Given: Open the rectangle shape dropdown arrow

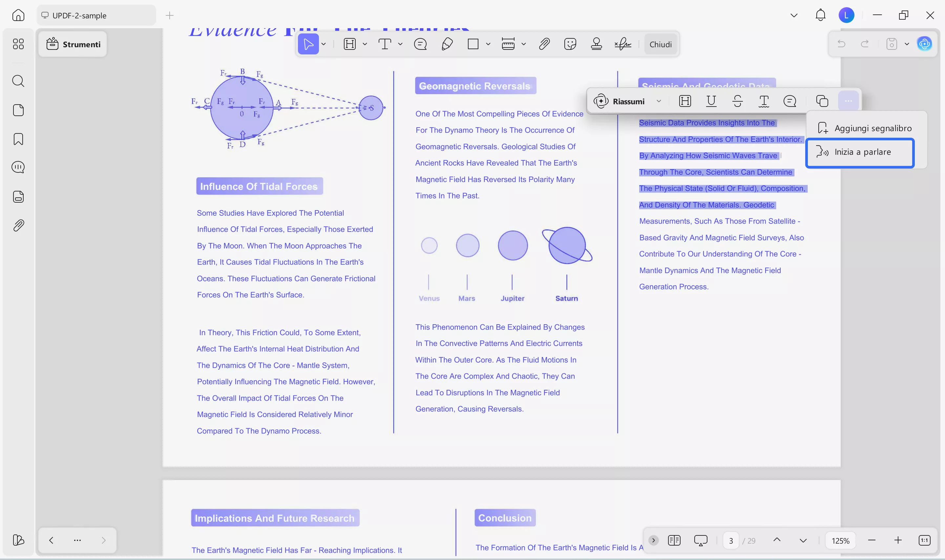Looking at the screenshot, I should pyautogui.click(x=488, y=44).
